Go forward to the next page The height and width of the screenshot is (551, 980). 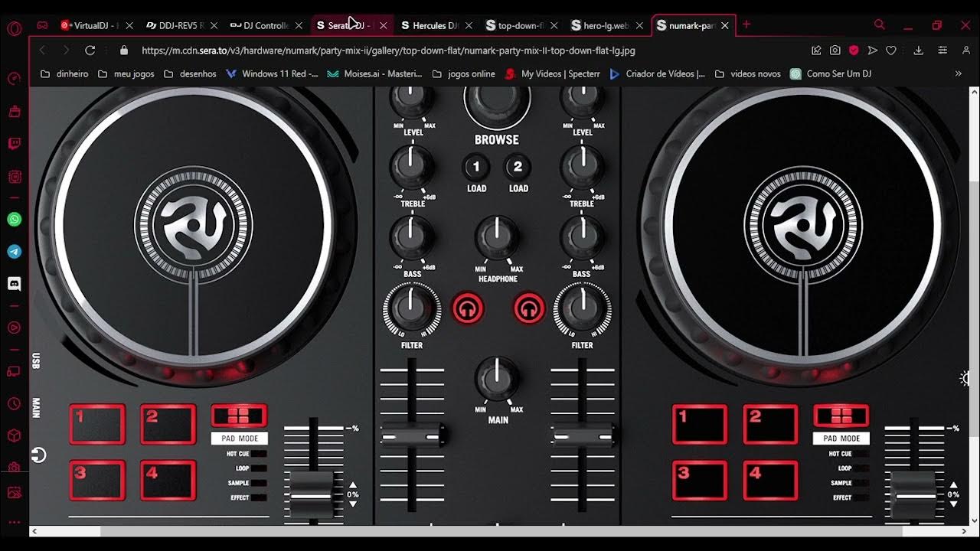66,51
